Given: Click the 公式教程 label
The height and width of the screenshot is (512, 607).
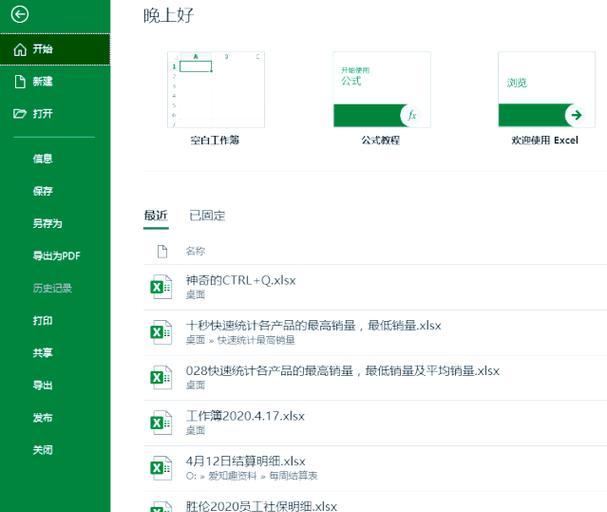Looking at the screenshot, I should pyautogui.click(x=380, y=140).
